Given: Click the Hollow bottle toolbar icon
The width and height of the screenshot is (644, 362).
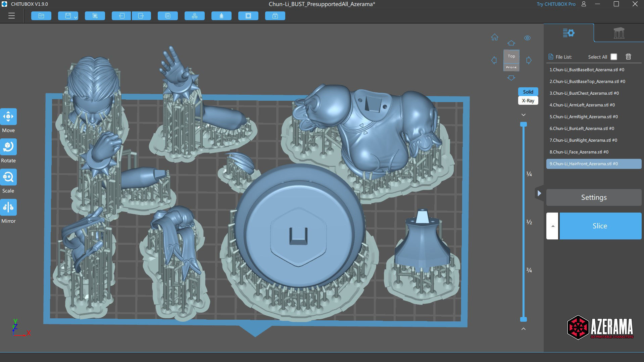Looking at the screenshot, I should pyautogui.click(x=221, y=16).
